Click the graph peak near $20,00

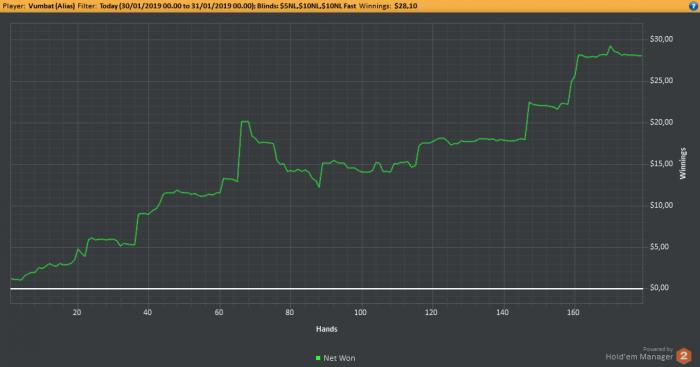point(245,121)
